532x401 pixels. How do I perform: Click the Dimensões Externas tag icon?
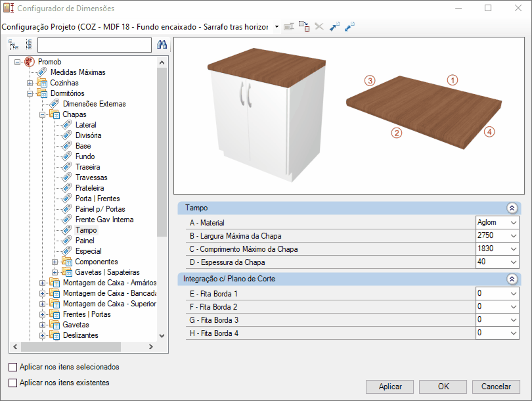click(x=55, y=104)
